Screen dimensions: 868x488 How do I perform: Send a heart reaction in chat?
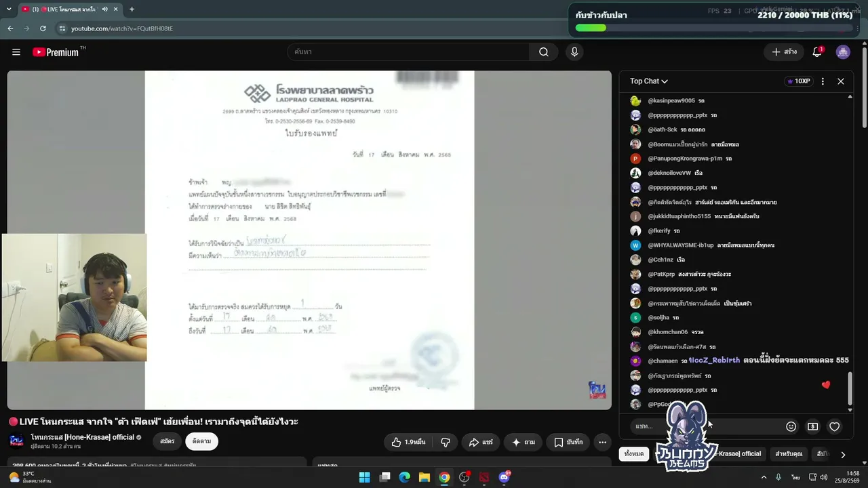pyautogui.click(x=835, y=426)
